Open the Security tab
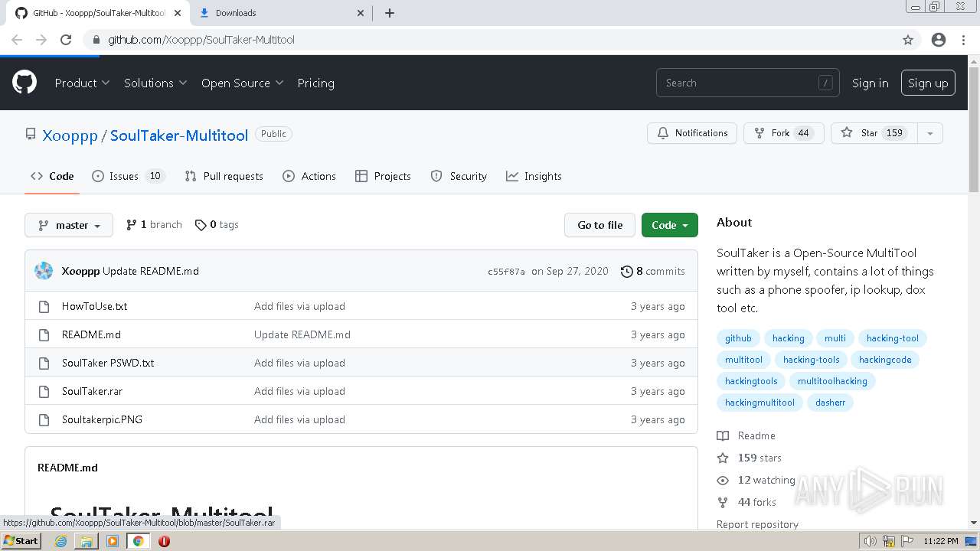 click(459, 176)
